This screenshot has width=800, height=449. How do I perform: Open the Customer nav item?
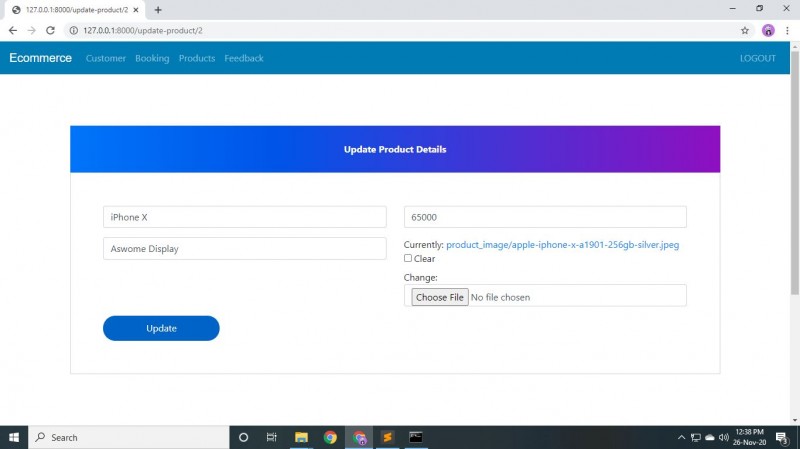tap(106, 58)
